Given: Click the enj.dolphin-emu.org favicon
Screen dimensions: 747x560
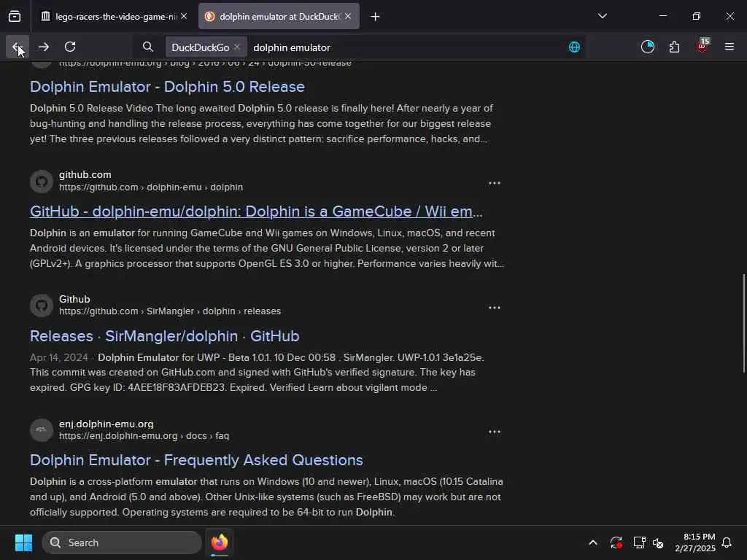Looking at the screenshot, I should tap(42, 430).
